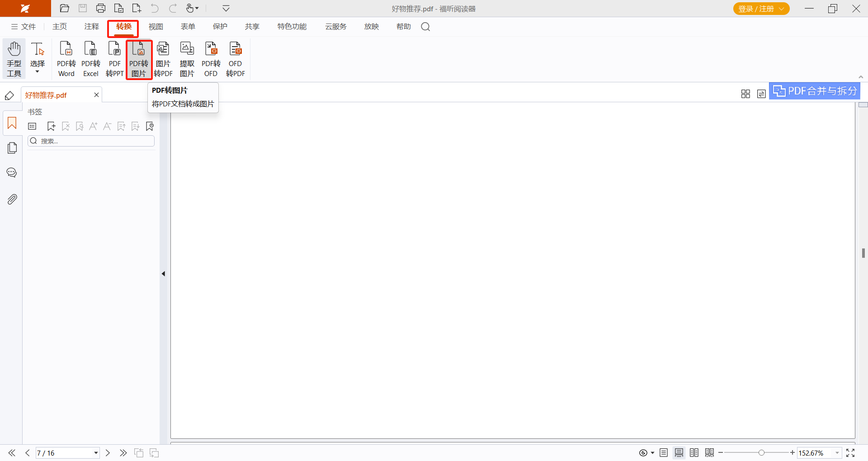Click the 登录/注册 button
This screenshot has width=868, height=461.
[761, 9]
